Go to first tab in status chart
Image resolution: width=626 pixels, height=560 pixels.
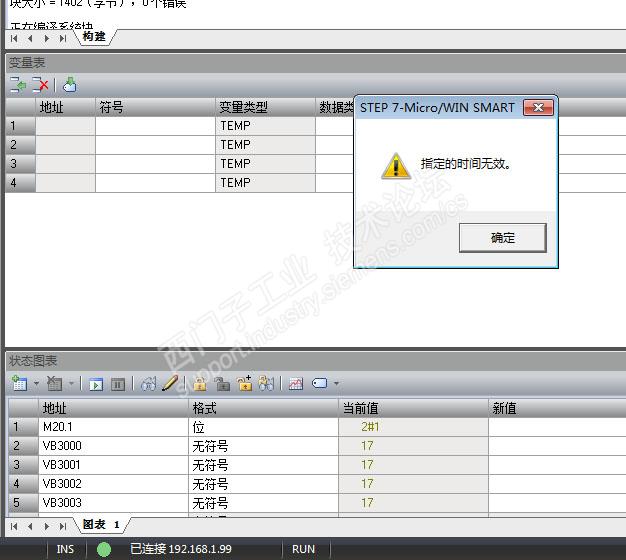pos(14,526)
